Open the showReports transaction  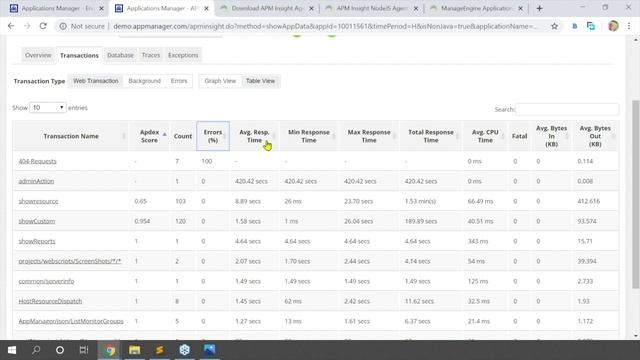pos(37,241)
